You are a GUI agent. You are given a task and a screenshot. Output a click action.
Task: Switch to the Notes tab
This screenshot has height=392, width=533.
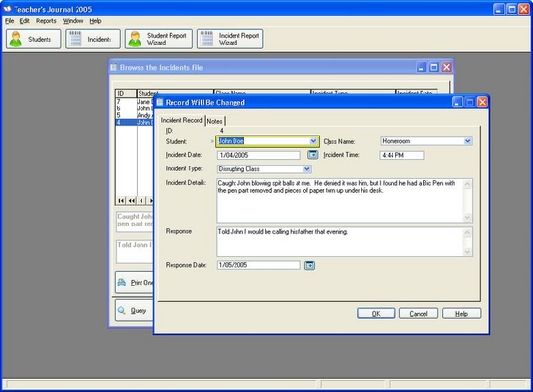tap(214, 121)
